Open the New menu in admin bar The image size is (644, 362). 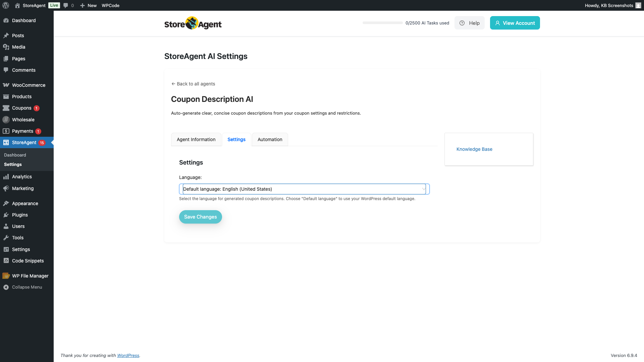tap(88, 5)
